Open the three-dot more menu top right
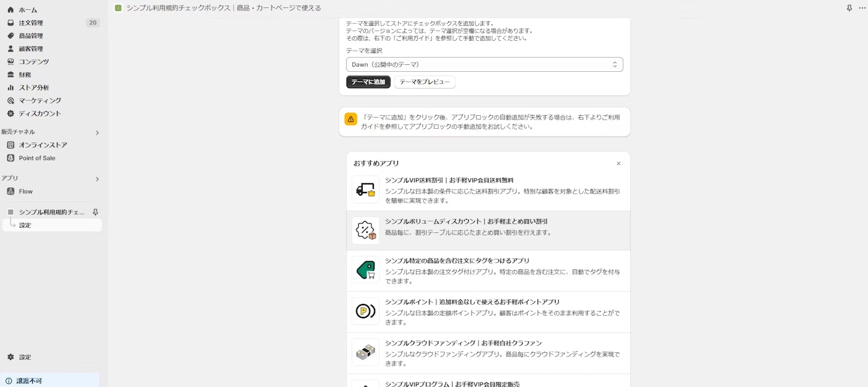Screen dimensions: 868x387 point(862,8)
